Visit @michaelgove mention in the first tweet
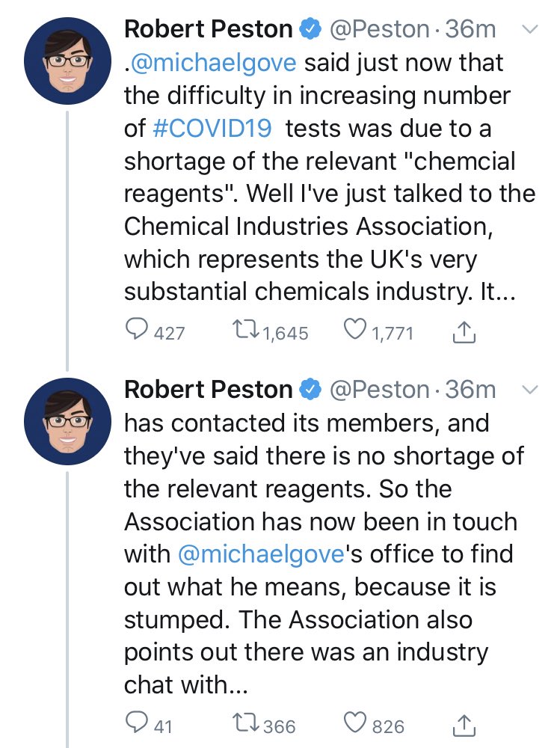The image size is (560, 748). coord(213,64)
